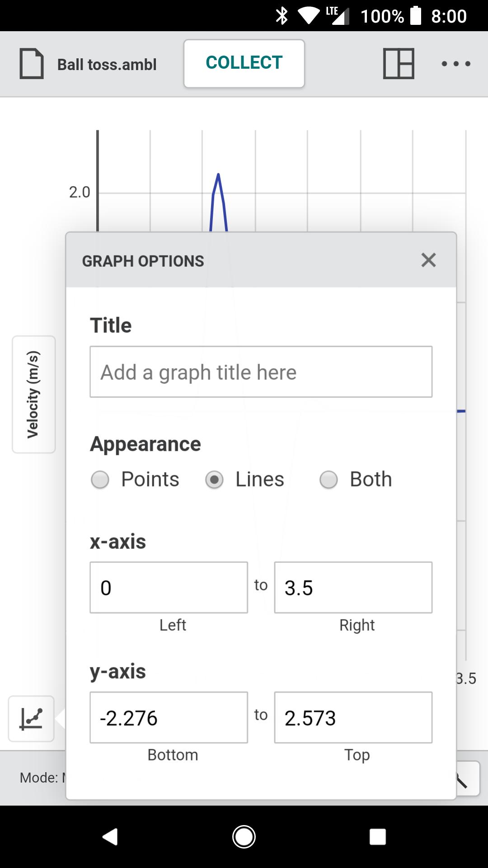This screenshot has width=488, height=868.
Task: Tap the Android home button
Action: click(244, 837)
